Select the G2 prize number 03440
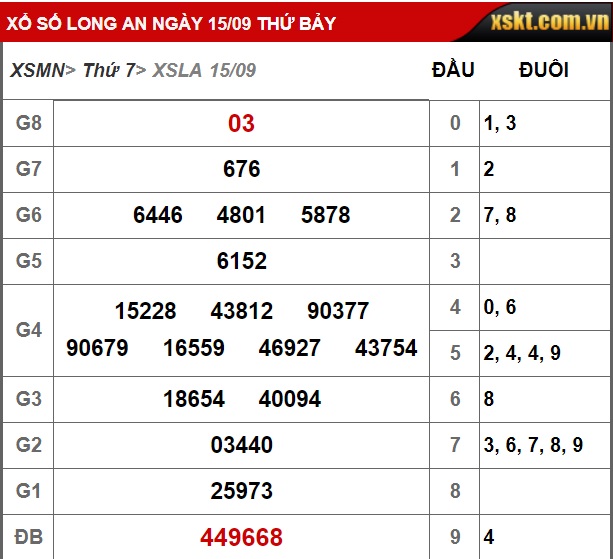 coord(241,445)
